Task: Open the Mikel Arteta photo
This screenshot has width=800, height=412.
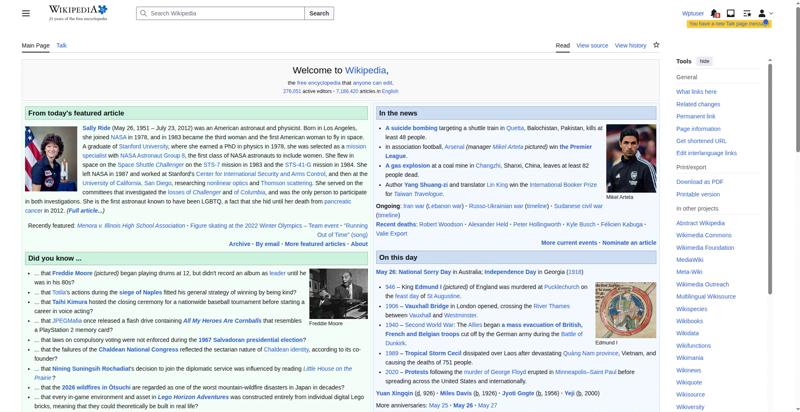Action: [x=631, y=158]
